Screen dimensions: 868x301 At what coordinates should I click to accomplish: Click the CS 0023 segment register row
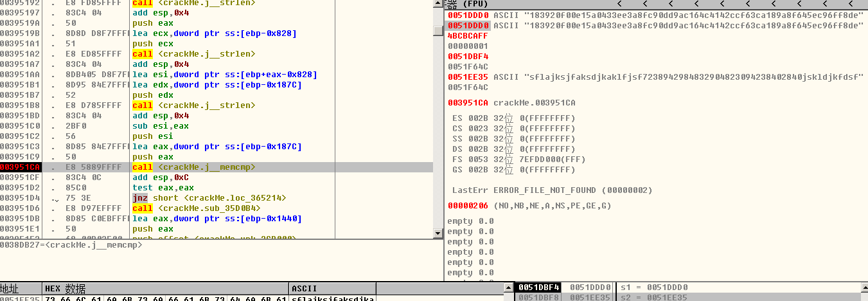[514, 129]
